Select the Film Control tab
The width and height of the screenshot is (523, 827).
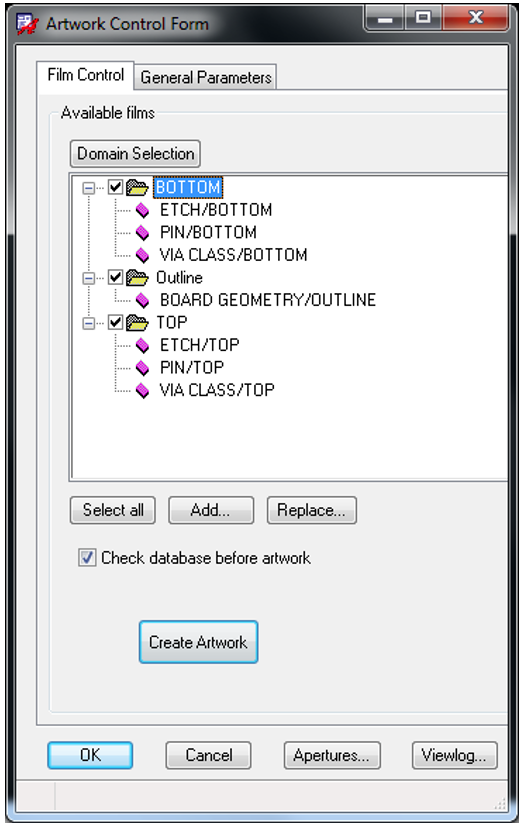(x=85, y=75)
